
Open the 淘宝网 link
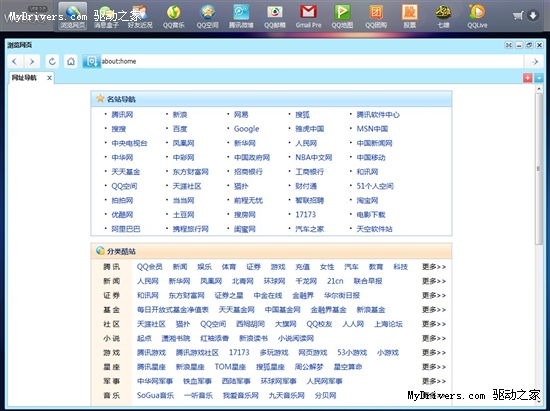pos(367,201)
